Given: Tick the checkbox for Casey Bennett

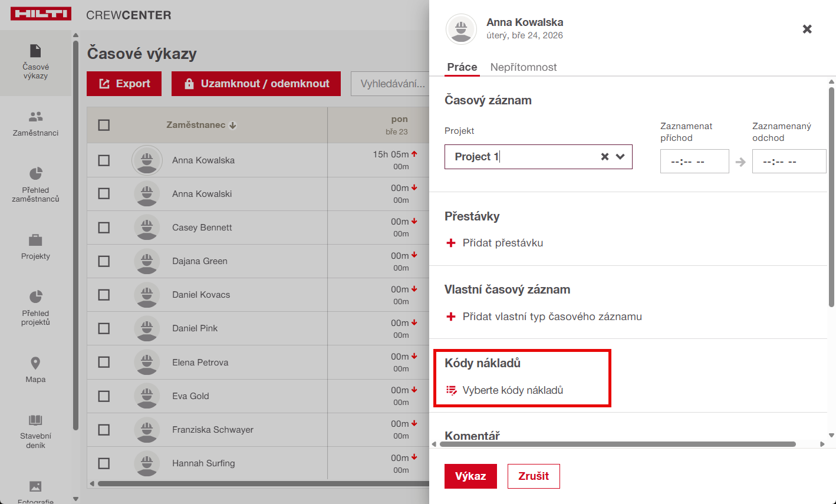Looking at the screenshot, I should point(104,228).
